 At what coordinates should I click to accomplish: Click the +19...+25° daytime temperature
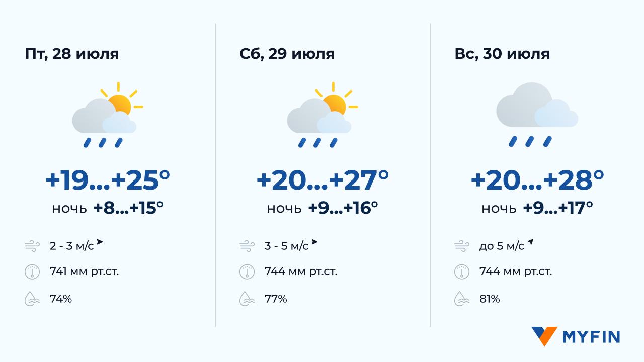(x=107, y=180)
